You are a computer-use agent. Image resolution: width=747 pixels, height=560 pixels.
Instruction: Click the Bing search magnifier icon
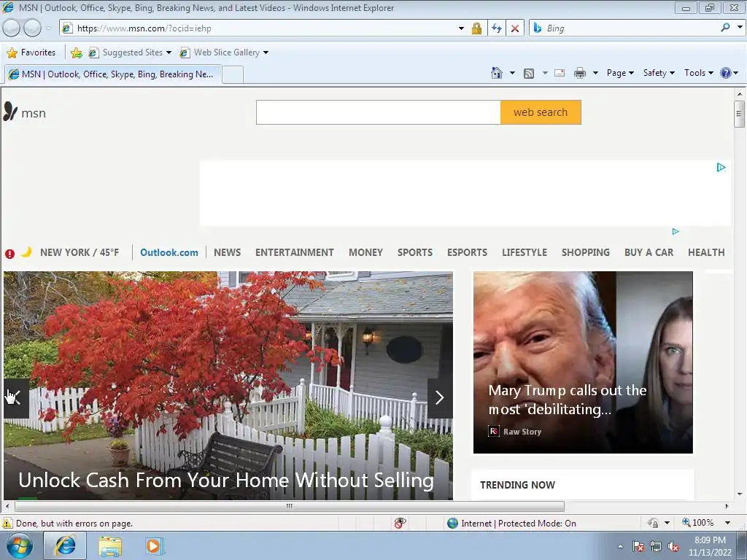click(725, 28)
